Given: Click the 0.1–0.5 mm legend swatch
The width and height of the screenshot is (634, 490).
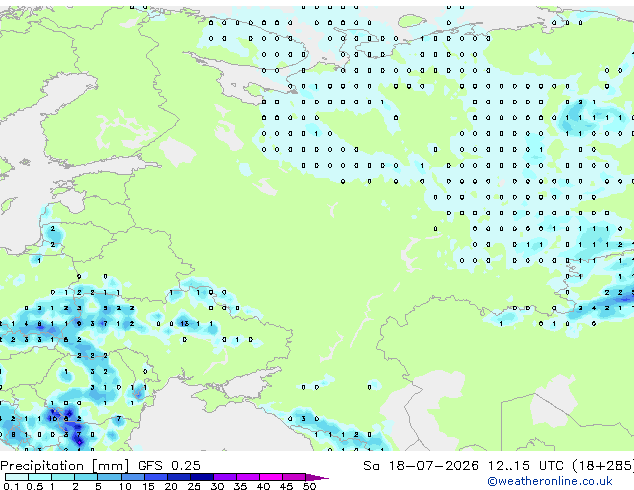Looking at the screenshot, I should click(17, 477).
